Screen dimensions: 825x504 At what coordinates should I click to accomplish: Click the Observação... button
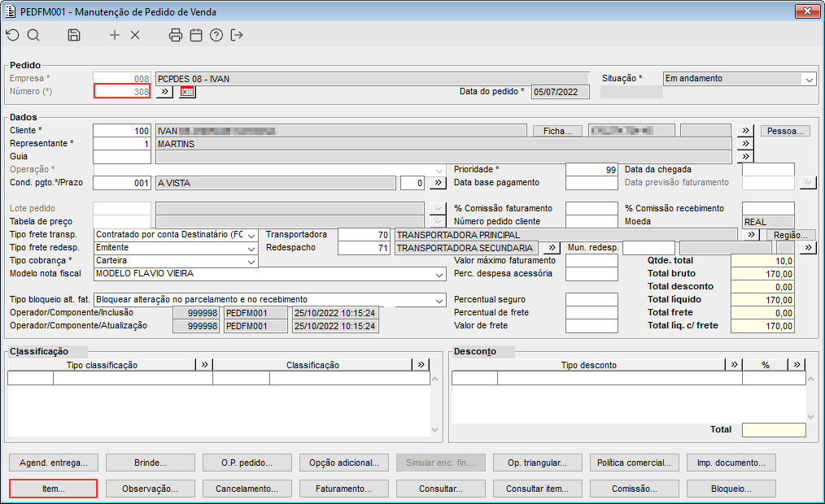[151, 489]
